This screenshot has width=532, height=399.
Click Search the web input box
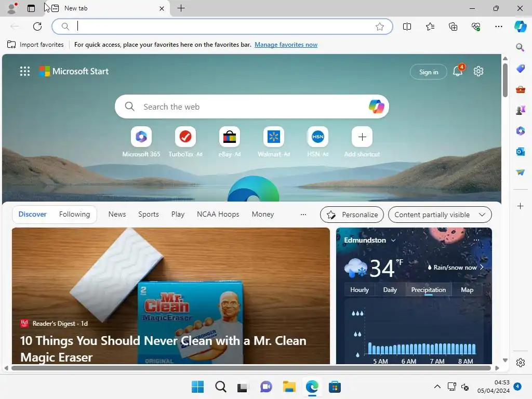(x=252, y=107)
